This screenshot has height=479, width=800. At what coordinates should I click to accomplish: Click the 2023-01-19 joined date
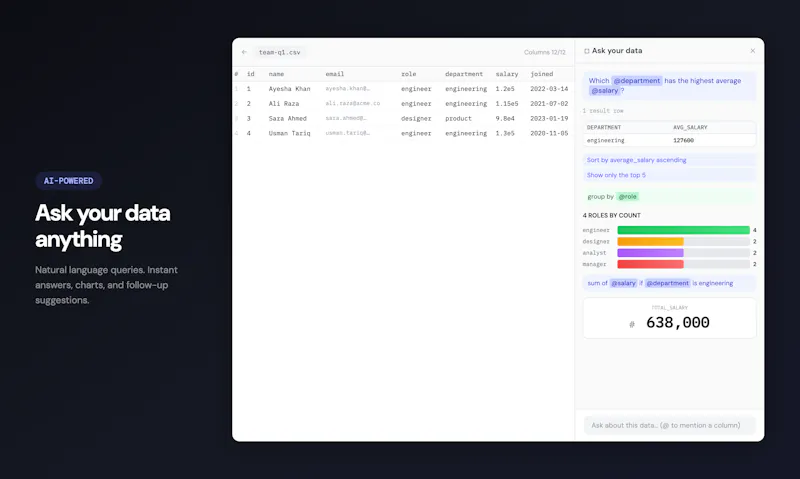(549, 118)
